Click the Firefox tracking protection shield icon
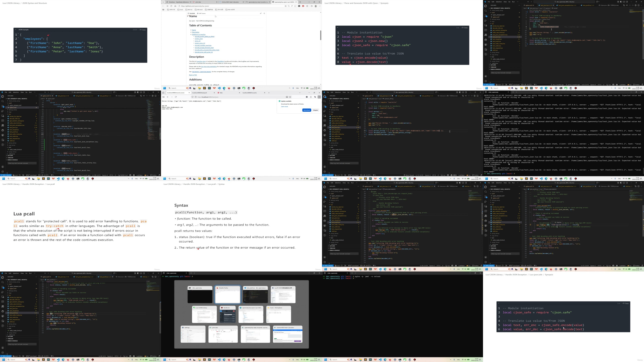The image size is (644, 362). (193, 97)
